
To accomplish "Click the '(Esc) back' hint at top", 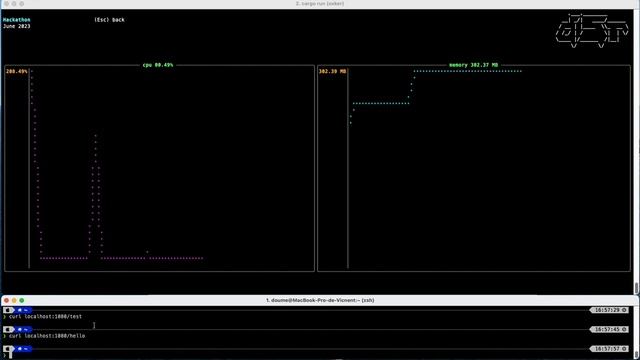I will [x=109, y=20].
